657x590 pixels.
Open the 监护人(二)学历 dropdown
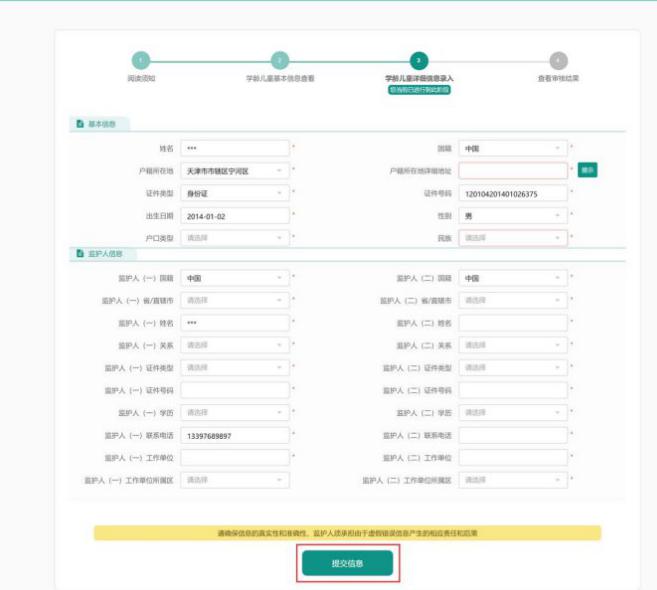[x=512, y=412]
